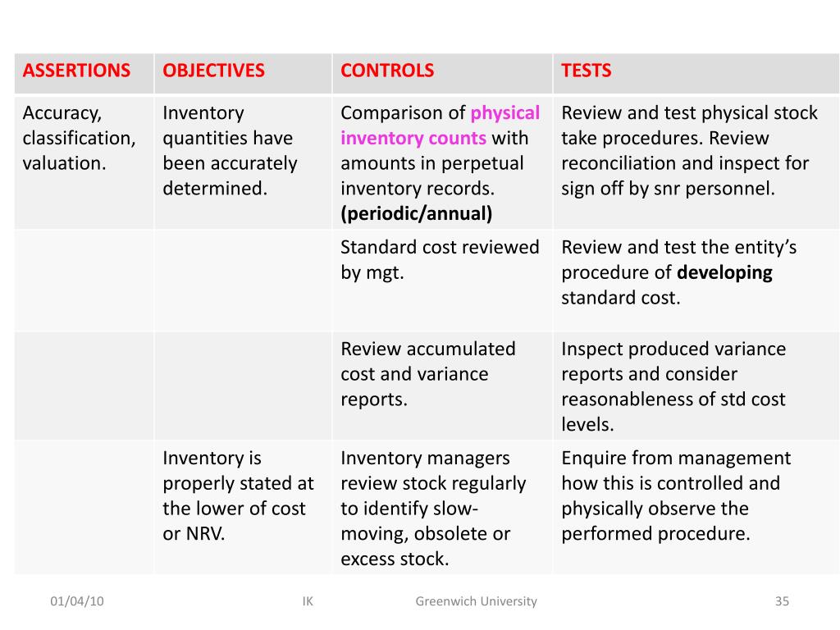Select the 'Accuracy, classification, valuation.' cell

pyautogui.click(x=84, y=162)
